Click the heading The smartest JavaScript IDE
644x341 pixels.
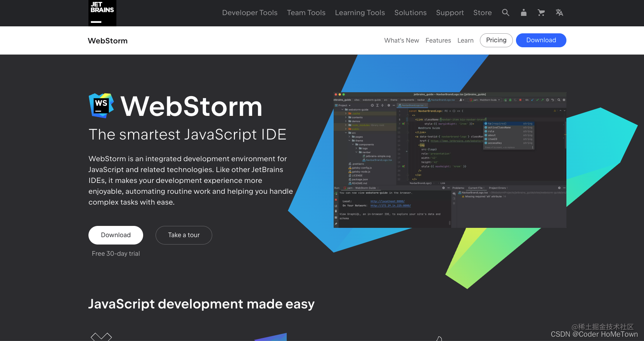187,134
